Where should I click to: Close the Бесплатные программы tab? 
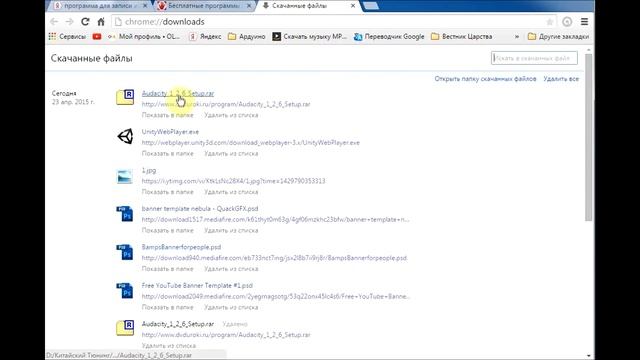click(249, 6)
